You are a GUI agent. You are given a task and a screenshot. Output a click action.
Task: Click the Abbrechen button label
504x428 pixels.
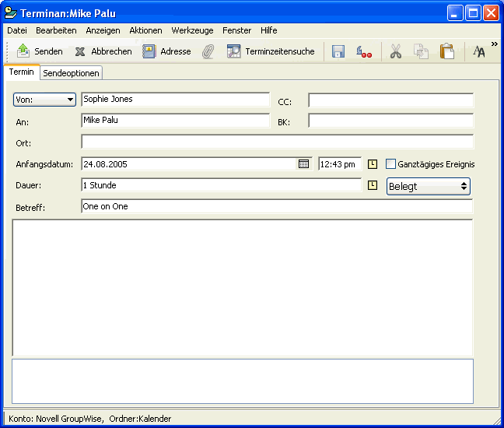pos(111,51)
